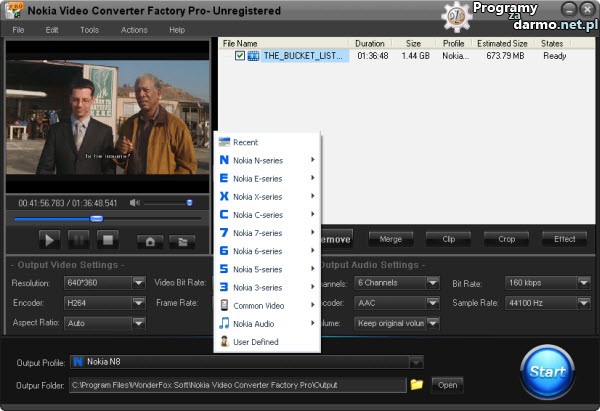Expand the Nokia N-series submenu
The height and width of the screenshot is (411, 600).
click(x=265, y=160)
